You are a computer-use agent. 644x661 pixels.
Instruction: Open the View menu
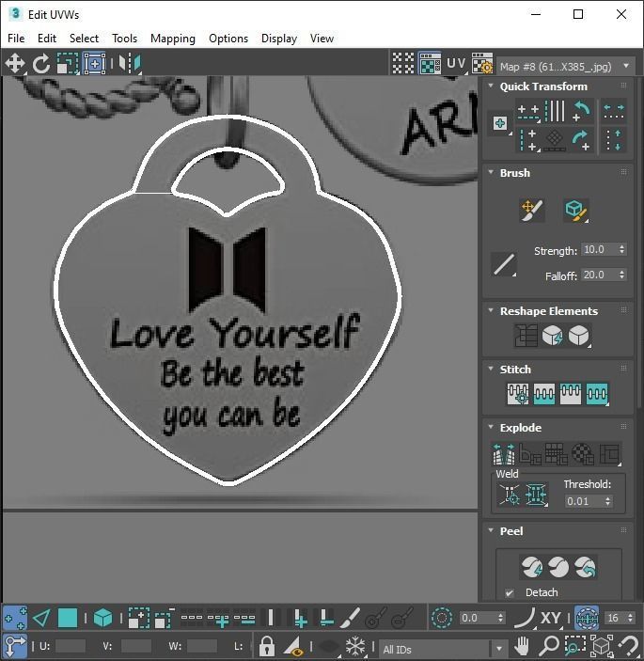coord(322,39)
